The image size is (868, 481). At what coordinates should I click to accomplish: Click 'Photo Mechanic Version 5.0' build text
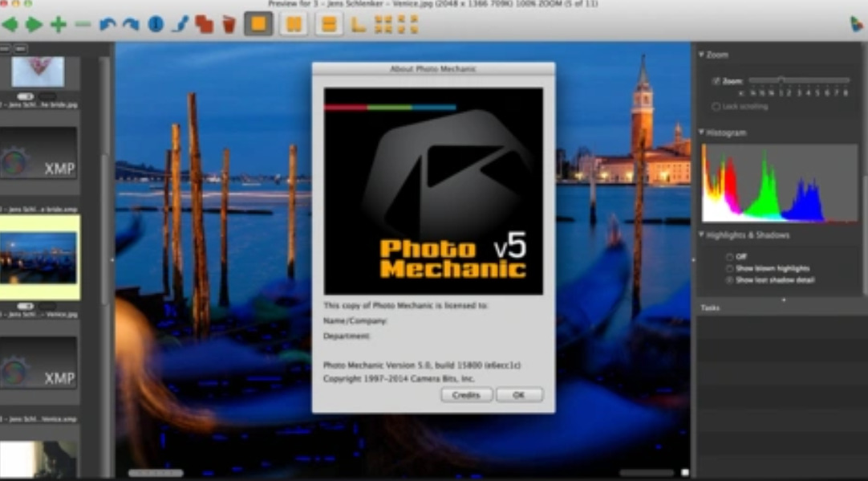(422, 365)
